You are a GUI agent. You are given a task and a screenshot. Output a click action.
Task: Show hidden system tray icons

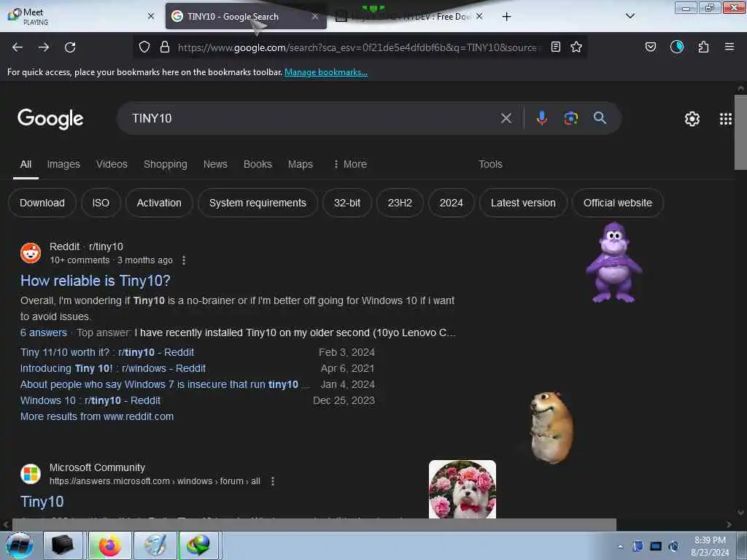(620, 546)
